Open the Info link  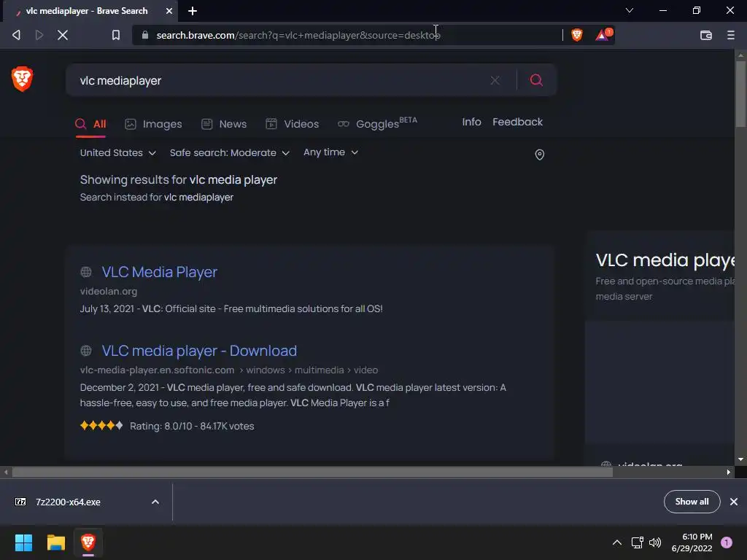471,122
